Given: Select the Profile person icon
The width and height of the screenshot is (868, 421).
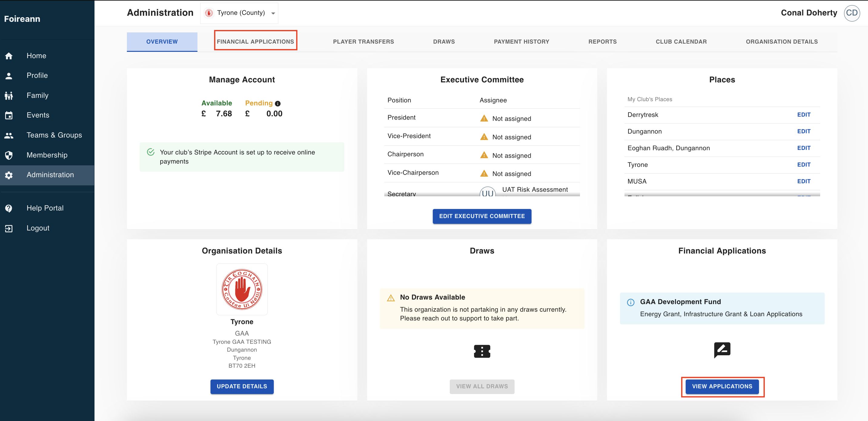Looking at the screenshot, I should 9,76.
